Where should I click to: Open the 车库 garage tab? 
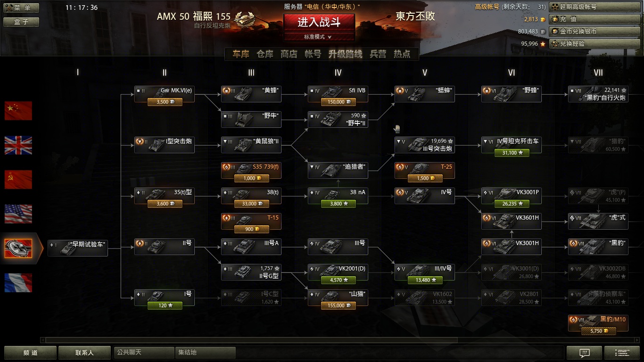tap(241, 54)
